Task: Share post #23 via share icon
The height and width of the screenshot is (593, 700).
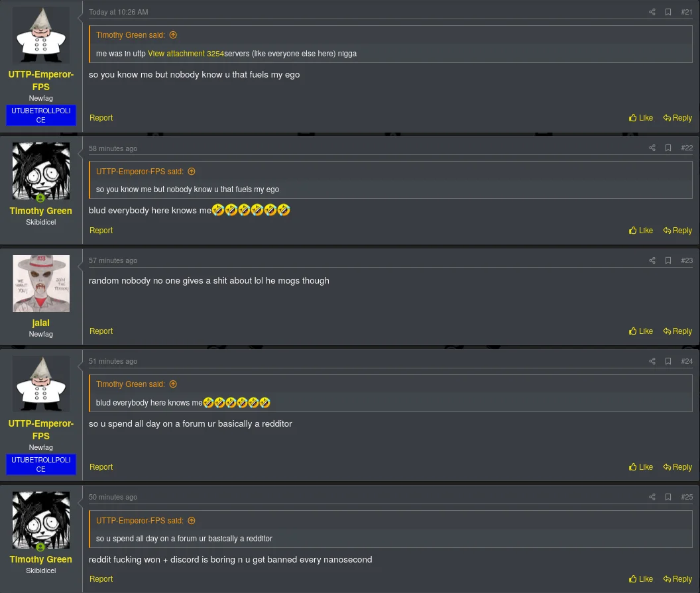Action: coord(652,260)
